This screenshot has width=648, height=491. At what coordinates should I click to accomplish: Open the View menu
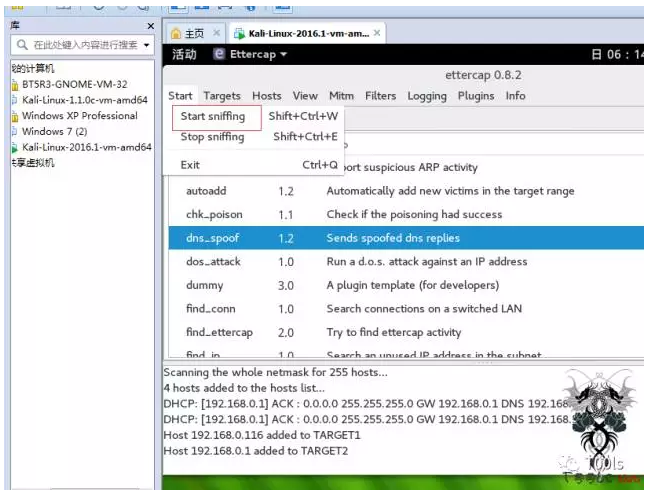click(x=305, y=96)
